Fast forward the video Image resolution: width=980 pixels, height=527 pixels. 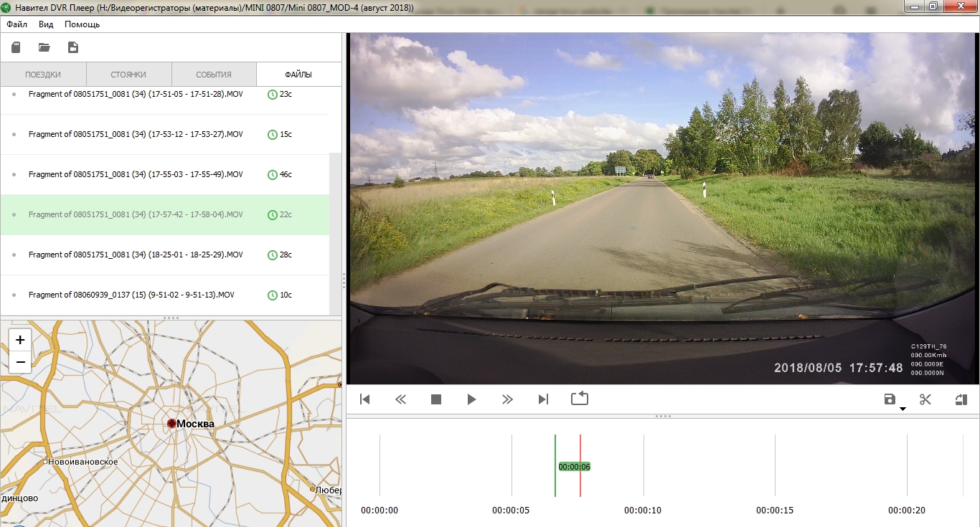[507, 399]
